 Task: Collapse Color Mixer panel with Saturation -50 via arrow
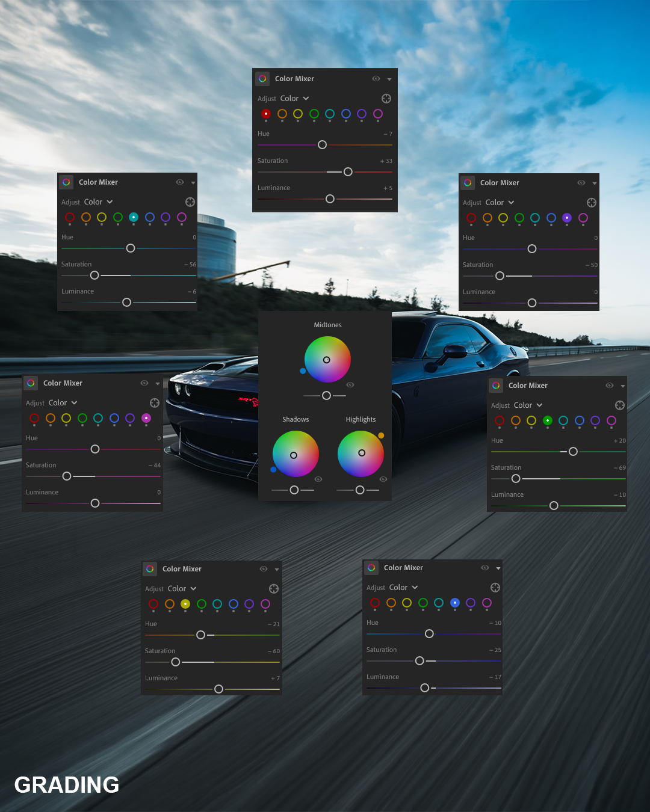click(x=595, y=183)
